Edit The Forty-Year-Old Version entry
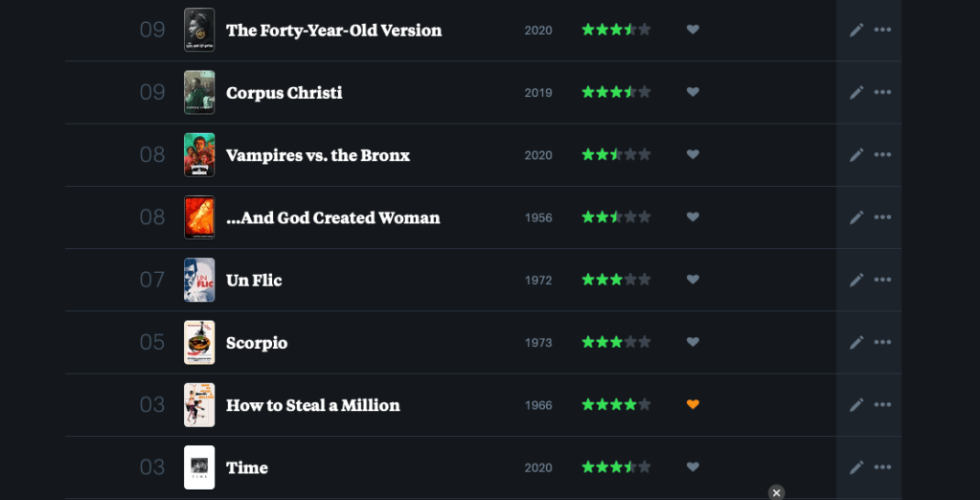This screenshot has width=980, height=500. [856, 30]
